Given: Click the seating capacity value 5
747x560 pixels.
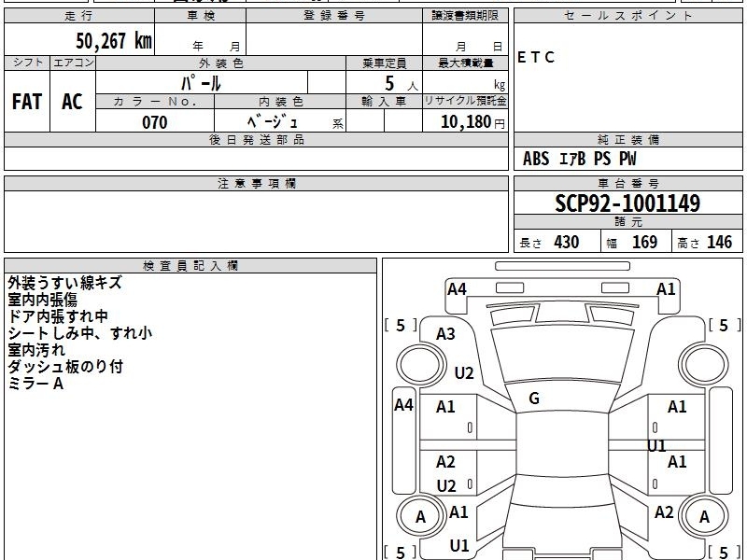Looking at the screenshot, I should [x=389, y=83].
